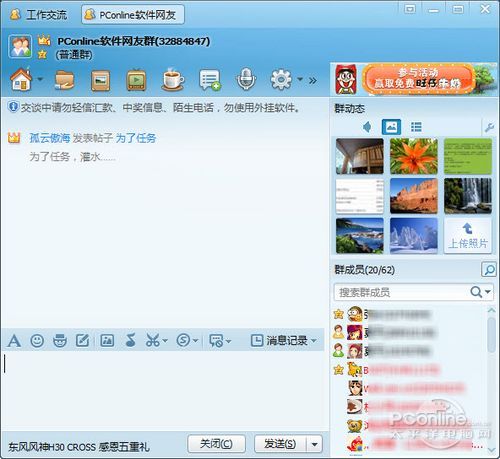Open the group photo album icon
Viewport: 500px width, 459px height.
tap(101, 80)
